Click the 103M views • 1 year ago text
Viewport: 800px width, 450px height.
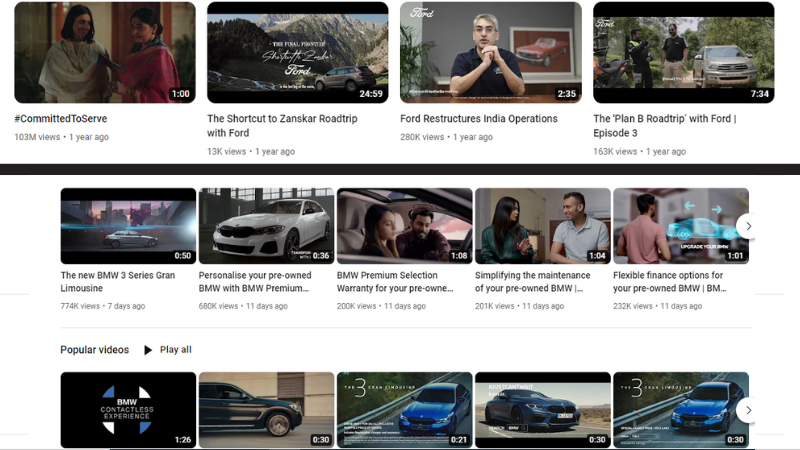[x=61, y=137]
